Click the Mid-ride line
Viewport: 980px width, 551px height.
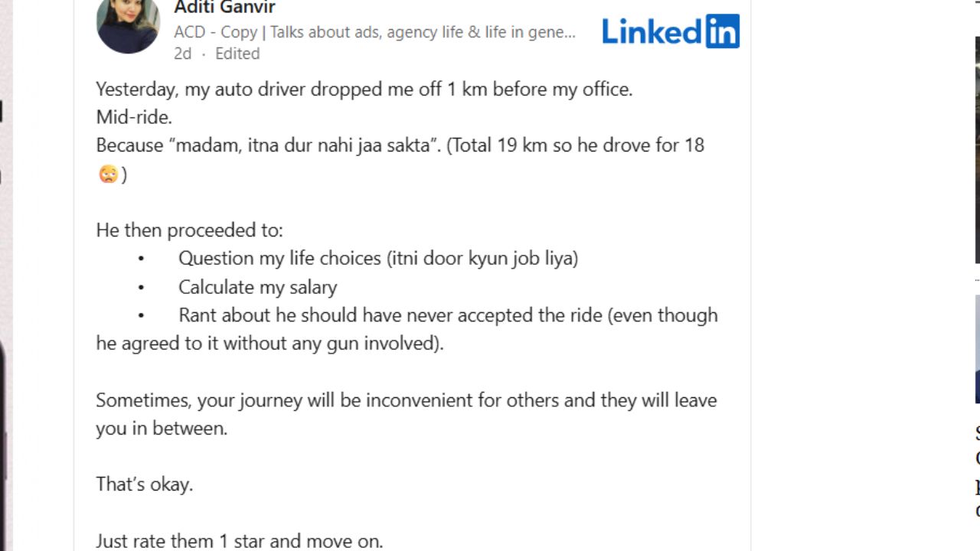134,117
